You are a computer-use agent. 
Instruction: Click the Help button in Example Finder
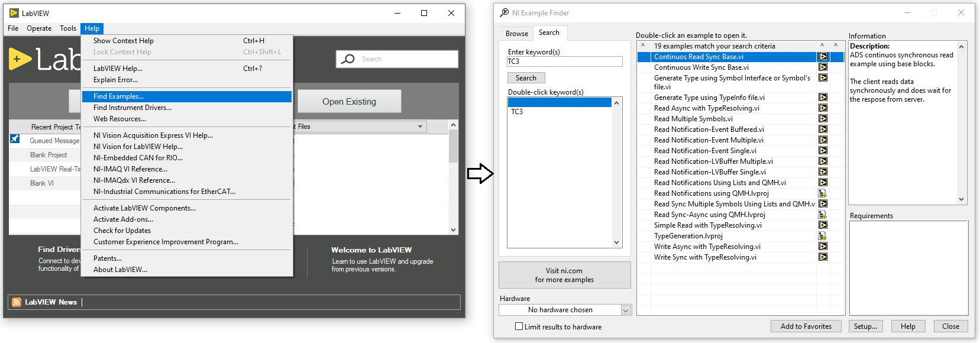coord(908,326)
